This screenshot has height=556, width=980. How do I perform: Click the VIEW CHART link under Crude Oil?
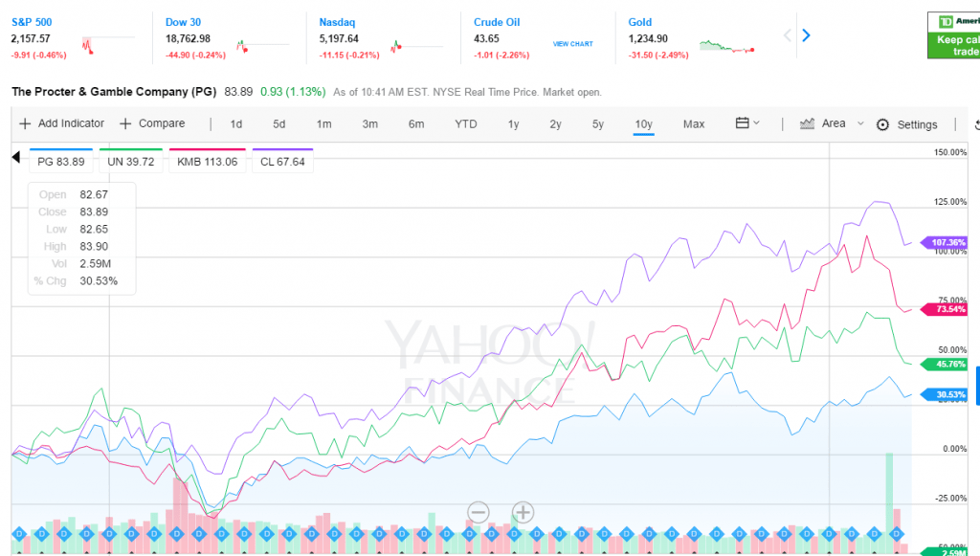(x=572, y=43)
